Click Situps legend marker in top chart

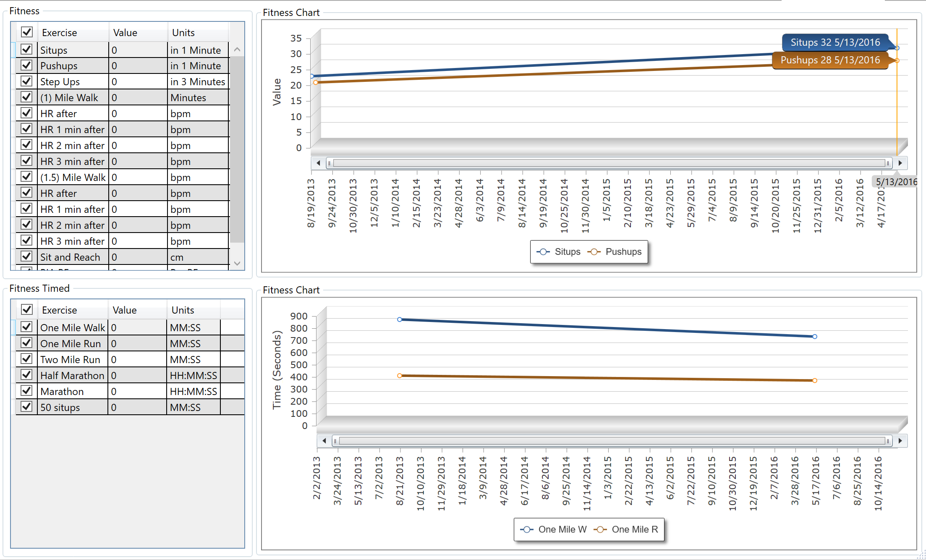(x=543, y=252)
